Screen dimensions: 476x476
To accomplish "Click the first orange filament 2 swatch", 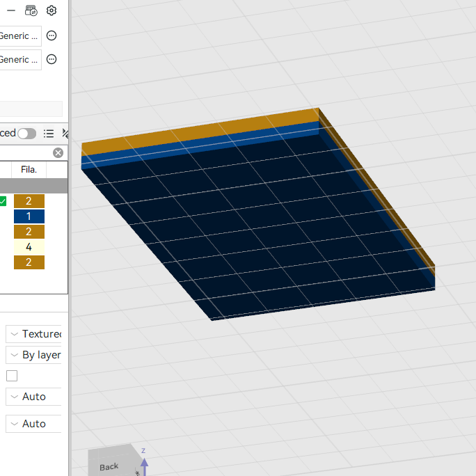I will [x=29, y=201].
